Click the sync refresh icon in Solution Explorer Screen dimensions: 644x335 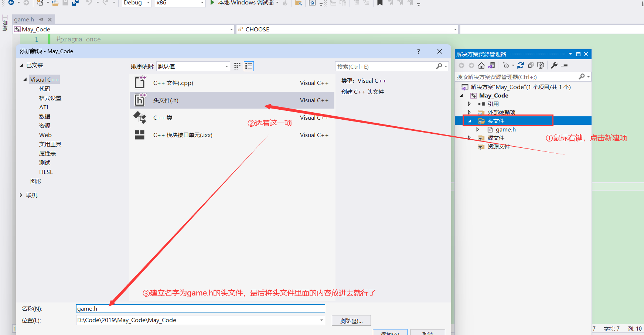coord(520,65)
